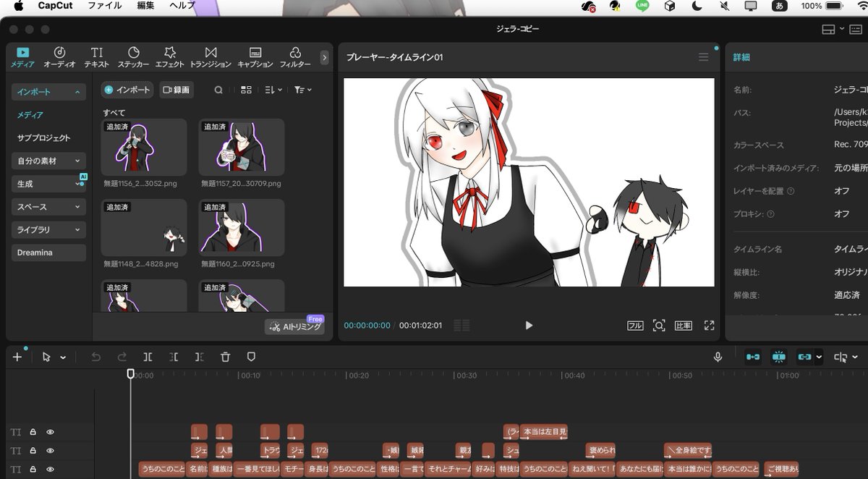
Task: Open the media sort order dropdown
Action: coord(273,90)
